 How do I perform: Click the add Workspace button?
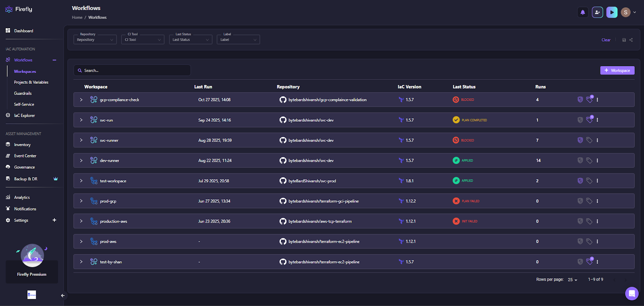pos(617,70)
